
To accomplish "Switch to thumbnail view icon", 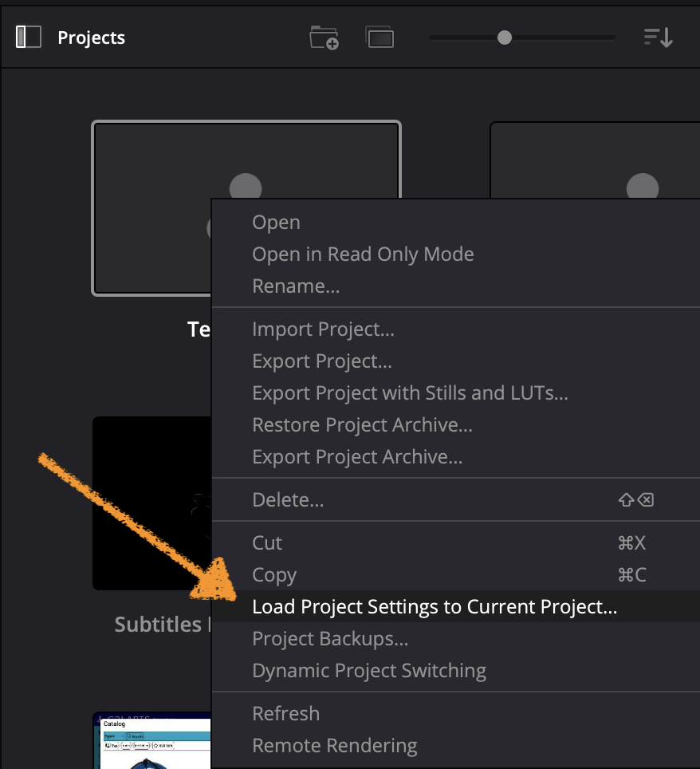I will tap(379, 37).
